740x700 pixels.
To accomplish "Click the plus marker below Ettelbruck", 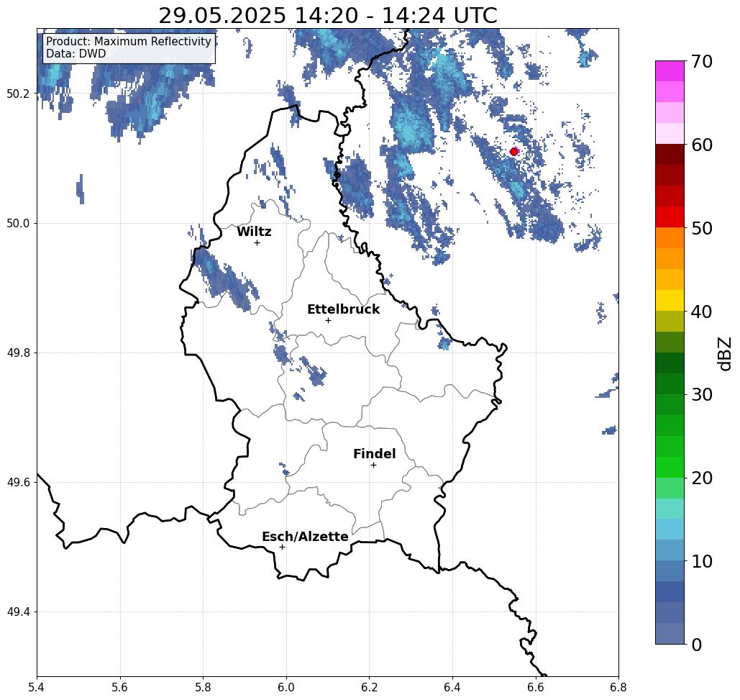I will pos(329,320).
